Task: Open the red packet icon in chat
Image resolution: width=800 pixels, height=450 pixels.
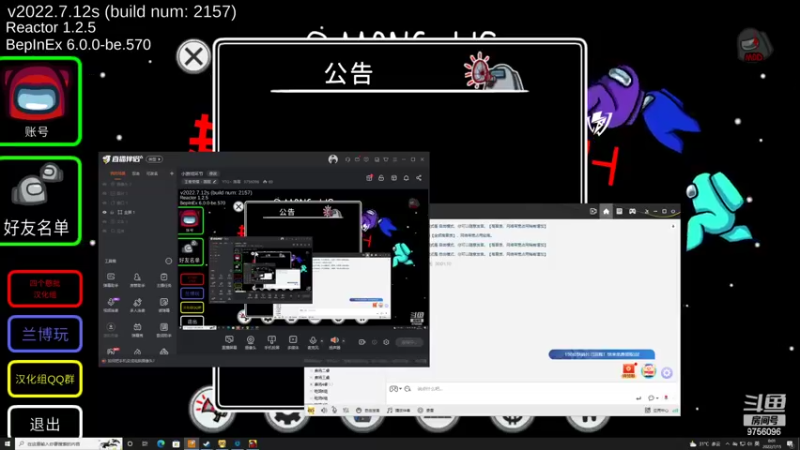Action: click(629, 370)
